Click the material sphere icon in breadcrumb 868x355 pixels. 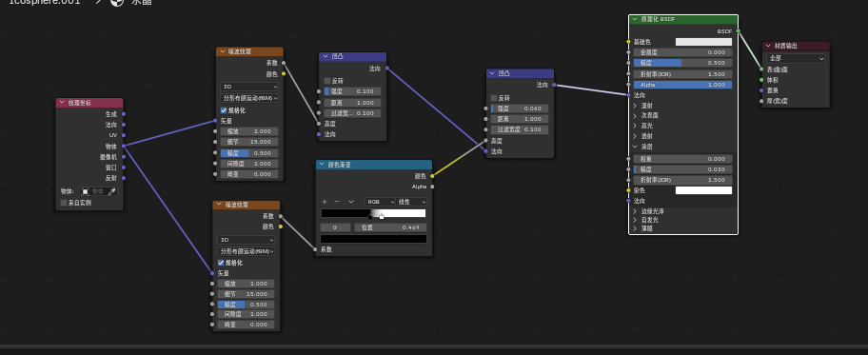pos(117,2)
